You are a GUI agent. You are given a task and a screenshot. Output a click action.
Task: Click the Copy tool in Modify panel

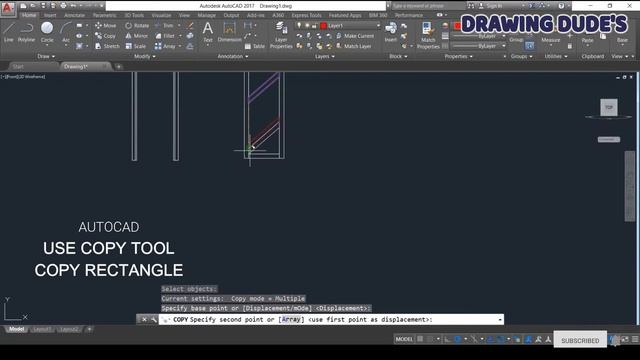coord(106,36)
